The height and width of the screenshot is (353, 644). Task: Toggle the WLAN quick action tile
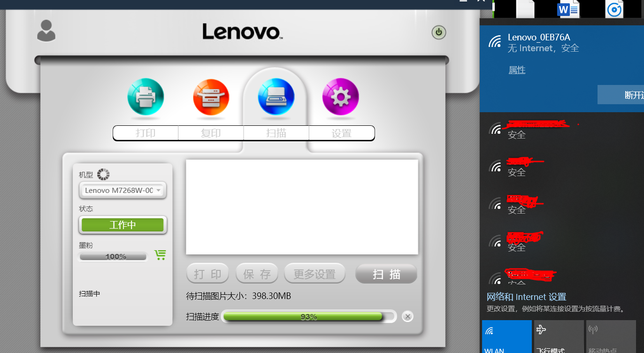click(x=507, y=337)
